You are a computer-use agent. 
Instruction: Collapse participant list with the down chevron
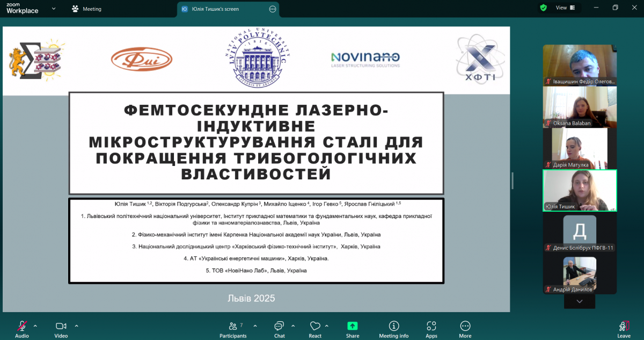click(x=579, y=301)
